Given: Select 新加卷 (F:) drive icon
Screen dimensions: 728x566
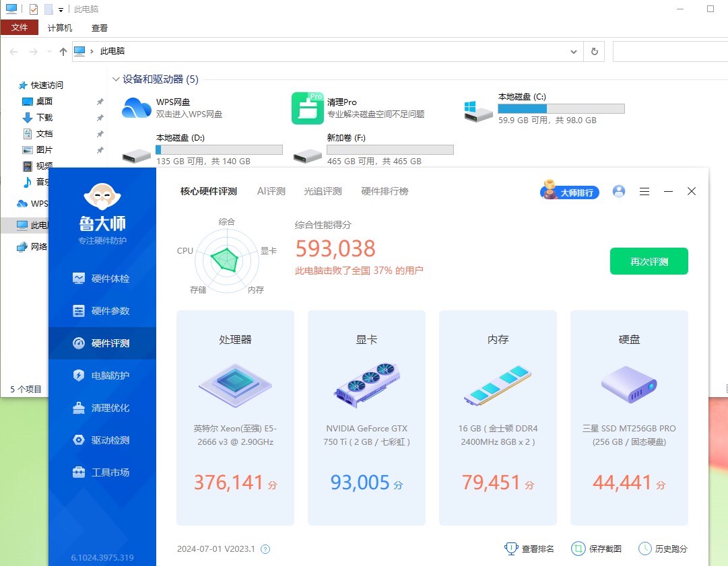Looking at the screenshot, I should click(307, 156).
